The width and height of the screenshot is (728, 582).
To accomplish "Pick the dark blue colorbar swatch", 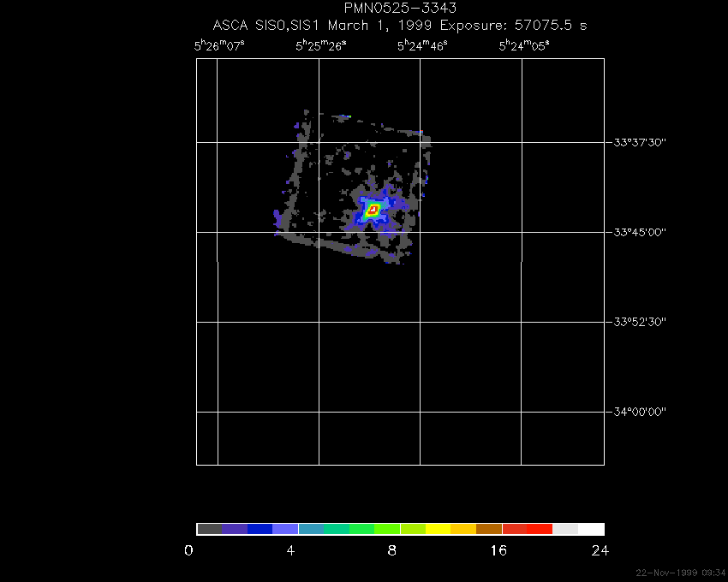I will click(260, 529).
